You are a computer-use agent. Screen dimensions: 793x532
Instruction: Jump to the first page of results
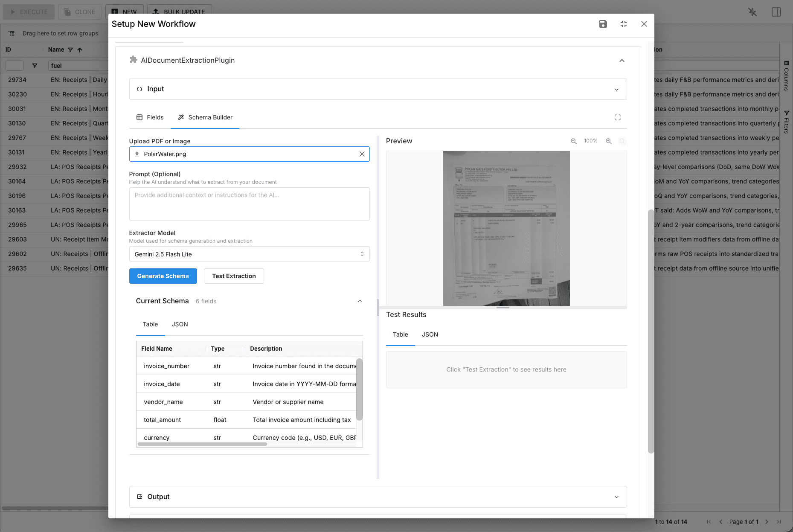709,522
